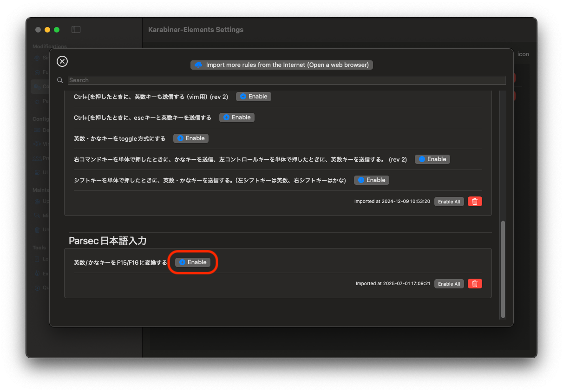Click the Parameters icon in the background sidebar
This screenshot has height=392, width=563.
pyautogui.click(x=37, y=101)
